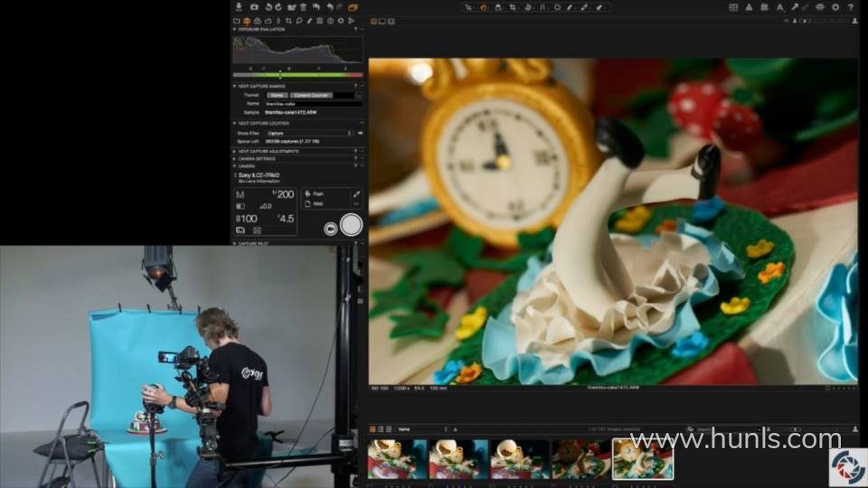The height and width of the screenshot is (488, 868).
Task: Collapse the Next Capture Naming panel
Action: pos(235,87)
